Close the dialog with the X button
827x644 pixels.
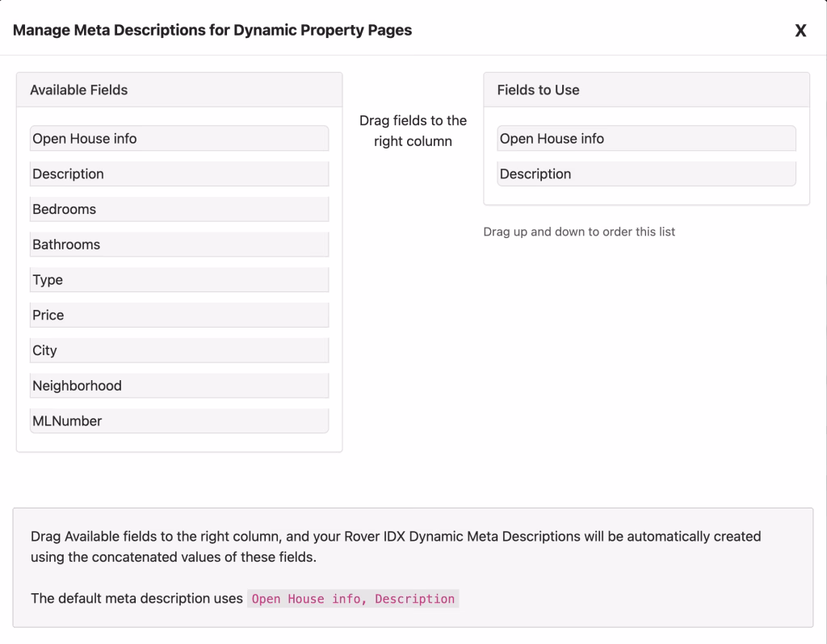pyautogui.click(x=800, y=31)
